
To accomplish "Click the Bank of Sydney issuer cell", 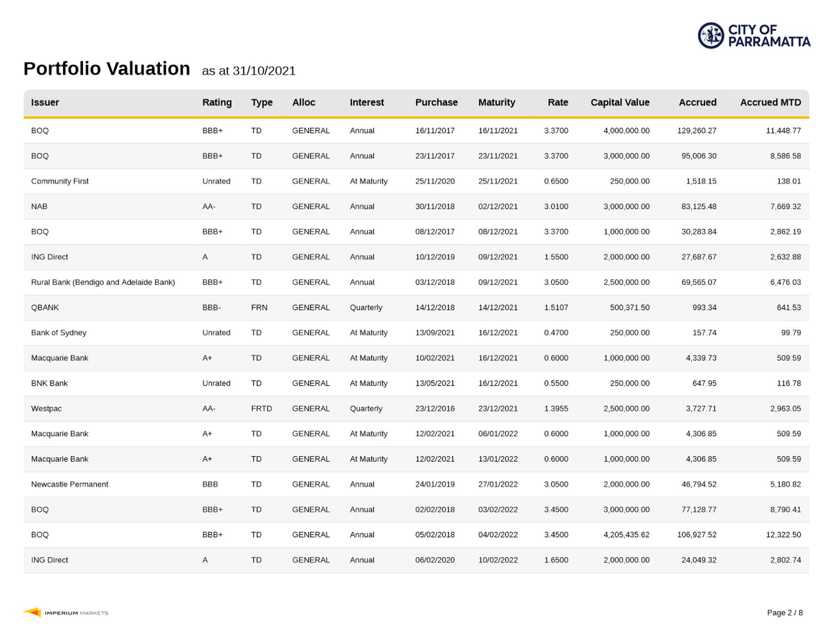I will [x=59, y=332].
